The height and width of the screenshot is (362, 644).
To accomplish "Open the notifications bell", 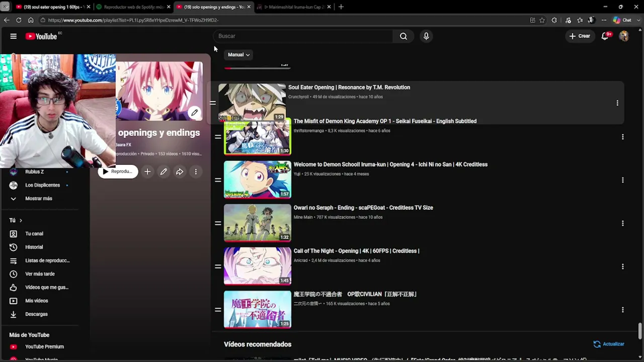I will (x=605, y=36).
